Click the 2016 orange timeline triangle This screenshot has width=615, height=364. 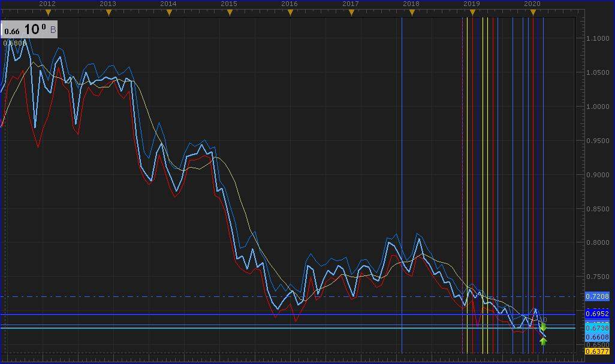pyautogui.click(x=290, y=12)
